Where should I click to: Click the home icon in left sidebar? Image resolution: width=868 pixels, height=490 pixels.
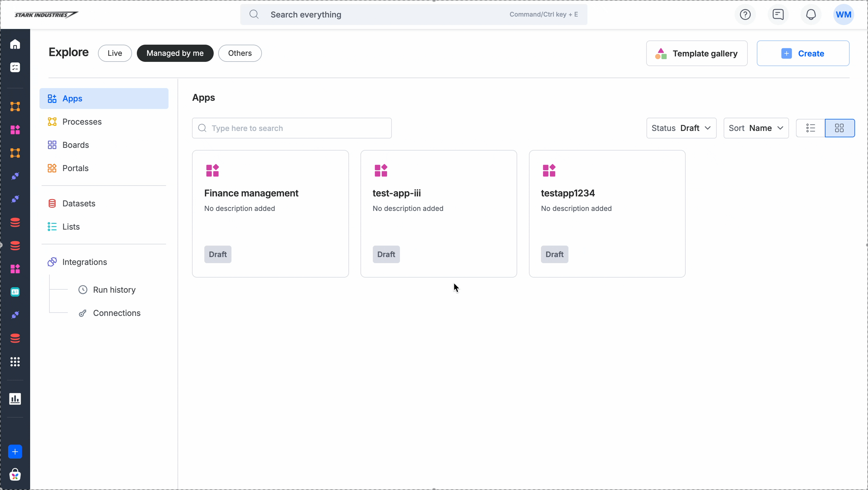pos(15,44)
